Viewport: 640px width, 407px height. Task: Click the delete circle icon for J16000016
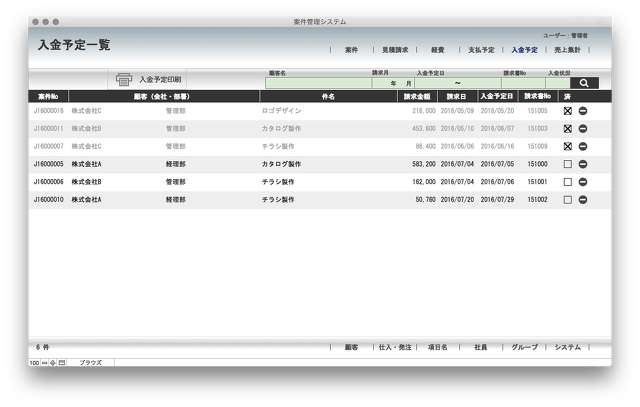pos(583,111)
